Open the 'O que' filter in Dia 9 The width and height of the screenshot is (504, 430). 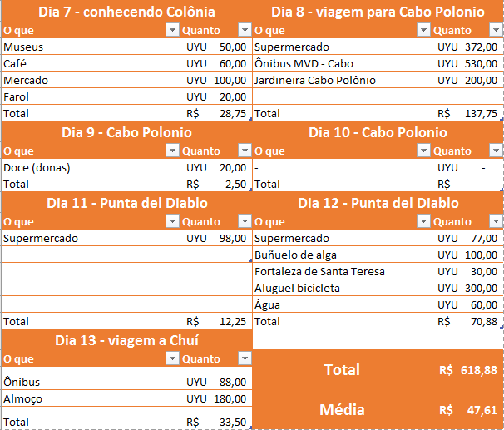pos(172,151)
